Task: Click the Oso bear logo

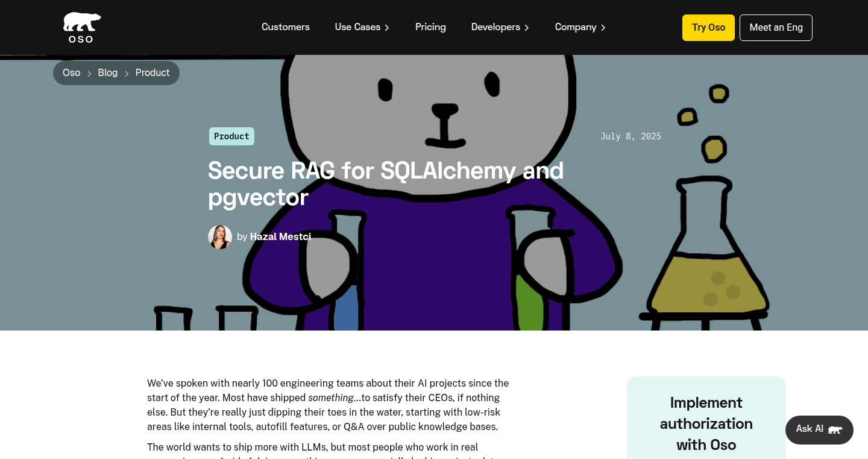Action: tap(82, 27)
